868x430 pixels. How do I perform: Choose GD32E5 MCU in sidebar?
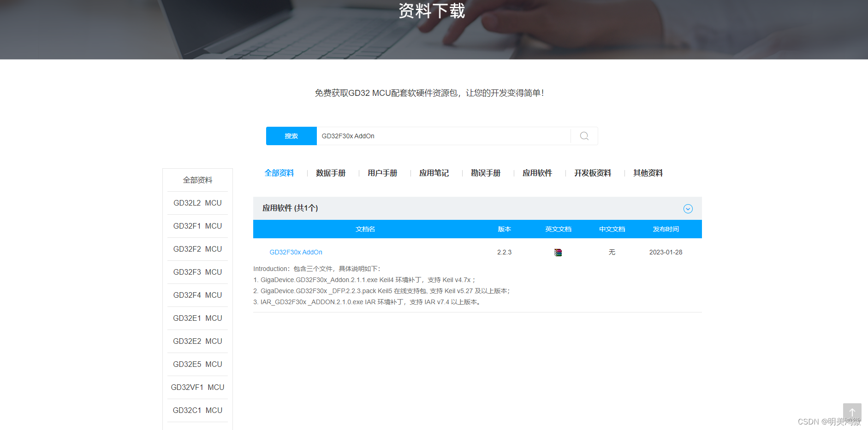click(197, 364)
